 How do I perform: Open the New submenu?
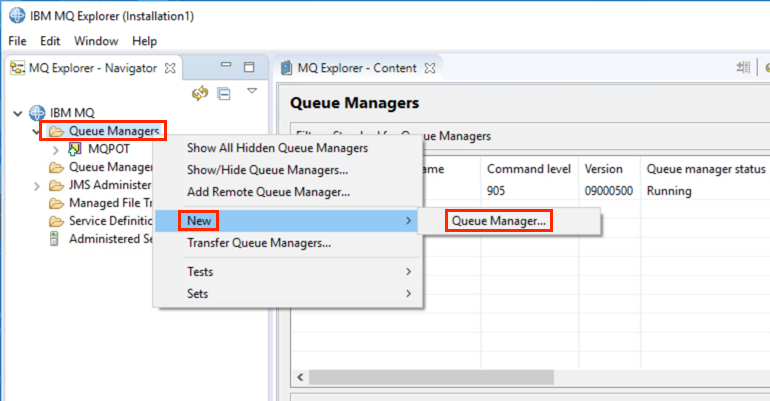tap(286, 221)
